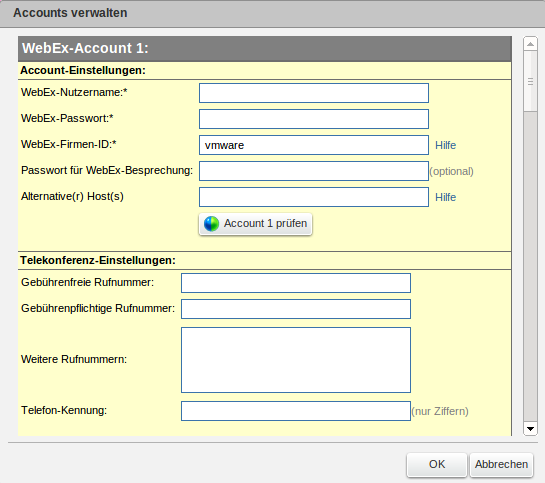The height and width of the screenshot is (483, 545).
Task: Focus the WebEx-Passwort field
Action: coord(314,119)
